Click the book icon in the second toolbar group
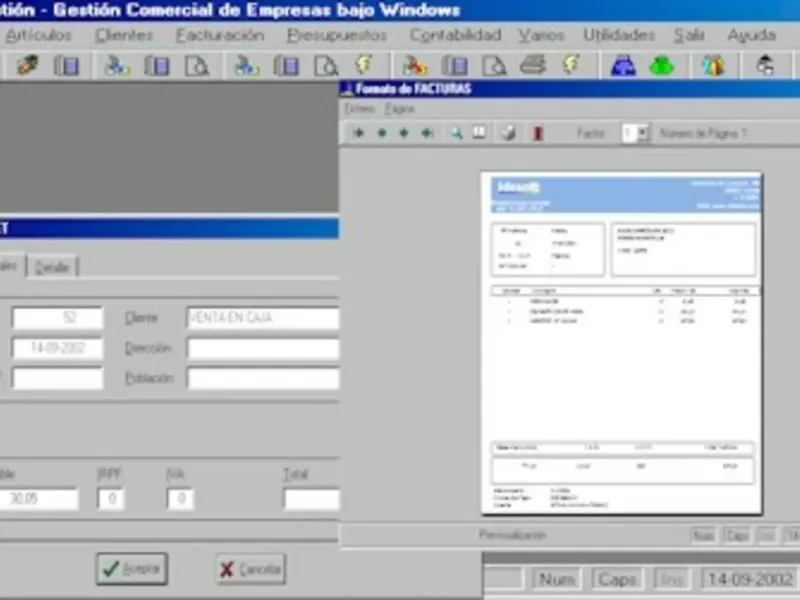 tap(157, 66)
